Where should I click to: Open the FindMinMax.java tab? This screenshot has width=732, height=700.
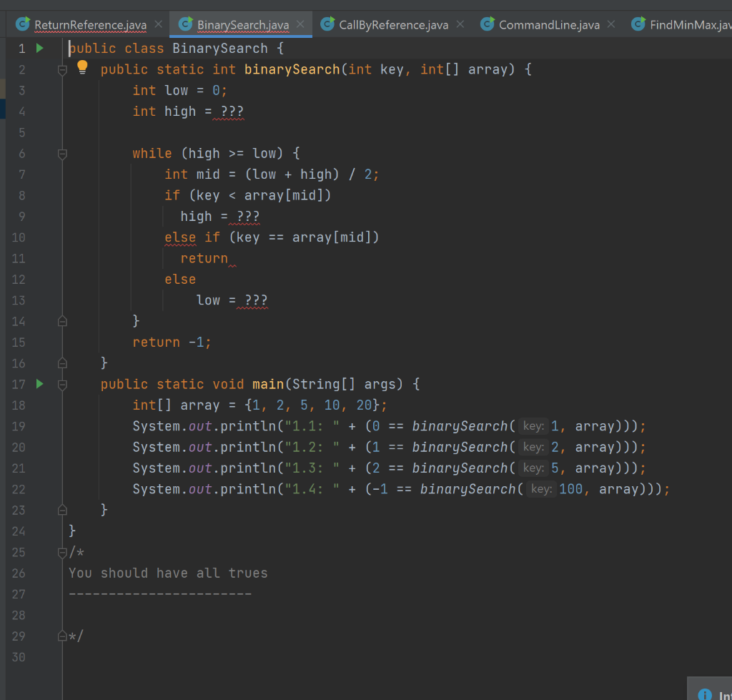tap(691, 25)
